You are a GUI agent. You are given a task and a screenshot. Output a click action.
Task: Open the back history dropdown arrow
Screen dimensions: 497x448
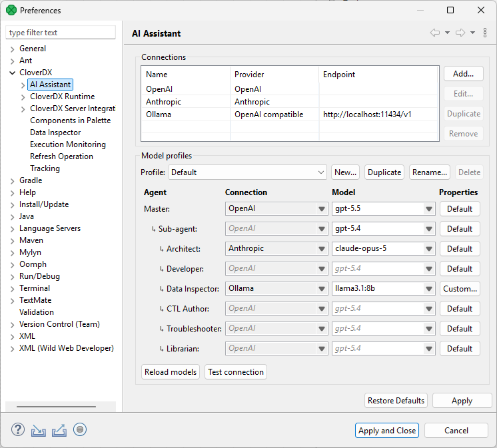[447, 33]
